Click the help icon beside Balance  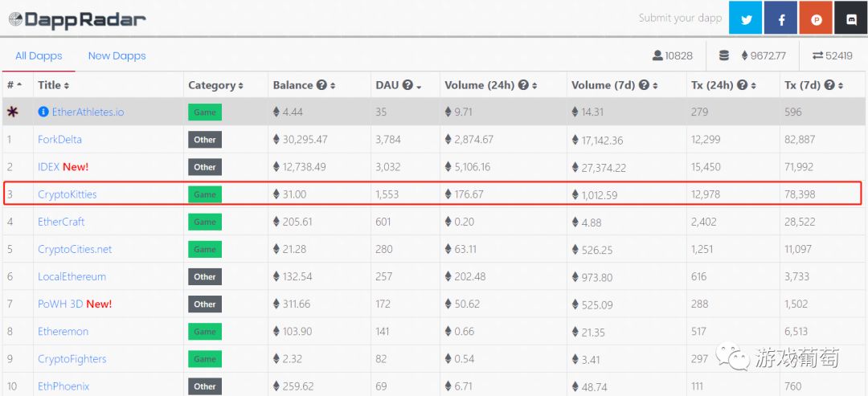point(321,85)
